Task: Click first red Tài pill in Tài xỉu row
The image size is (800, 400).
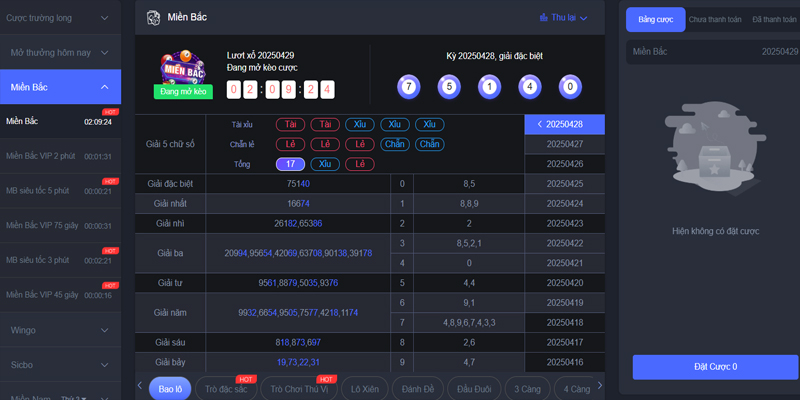Action: [290, 124]
